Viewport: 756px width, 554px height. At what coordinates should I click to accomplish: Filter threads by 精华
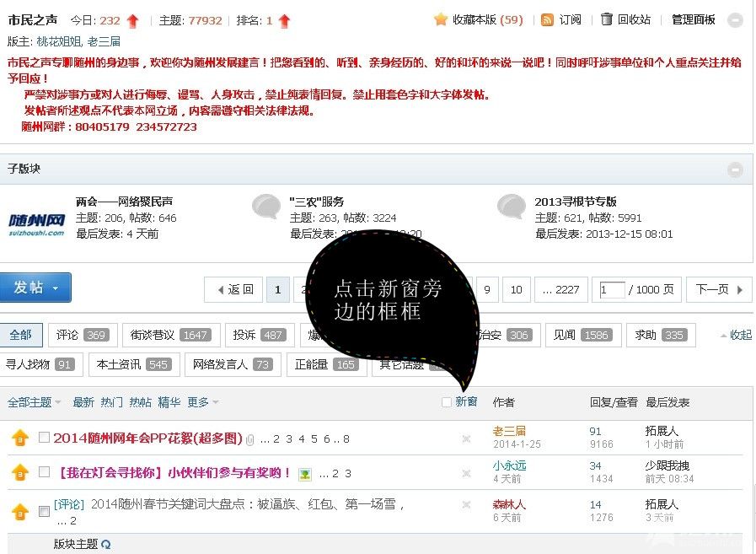click(x=169, y=402)
